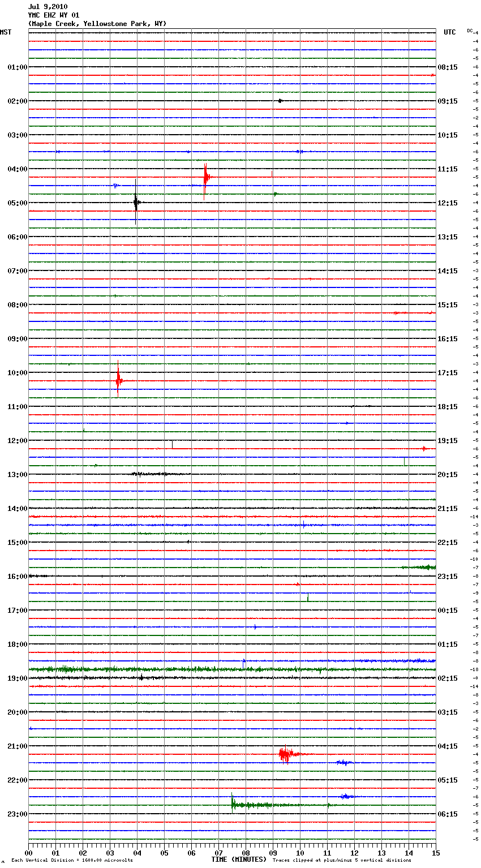This screenshot has height=868, width=481.
Task: Select the '10:00' MST time label
Action: click(18, 373)
